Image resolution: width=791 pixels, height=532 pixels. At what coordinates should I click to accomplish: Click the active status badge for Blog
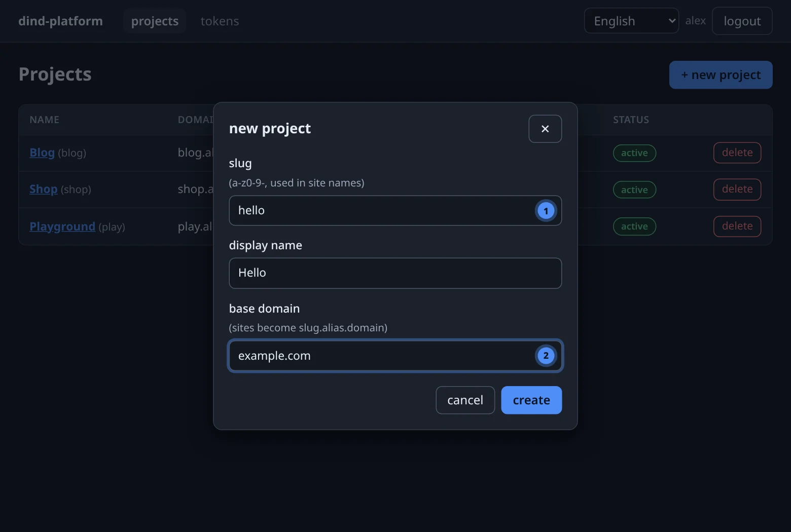tap(634, 153)
